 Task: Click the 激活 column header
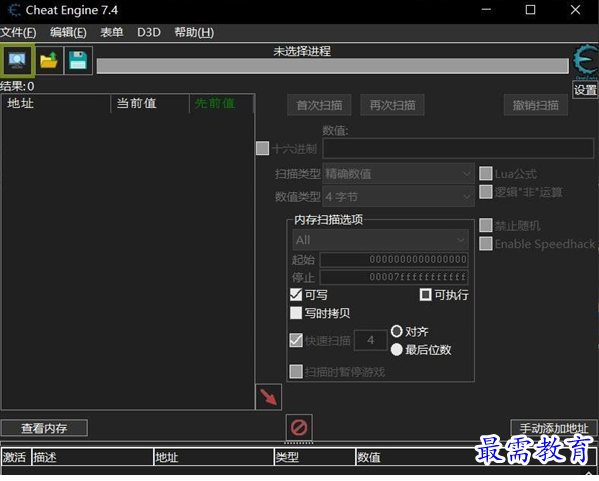click(16, 457)
